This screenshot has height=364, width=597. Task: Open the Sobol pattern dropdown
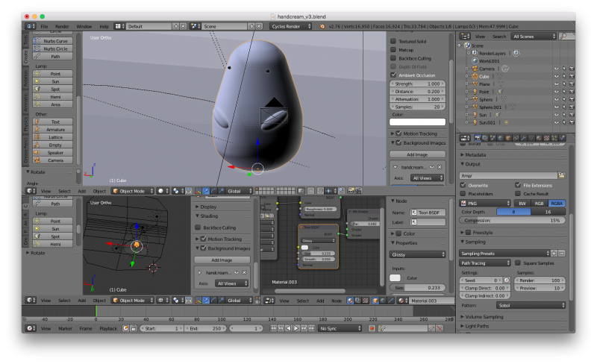coord(531,305)
